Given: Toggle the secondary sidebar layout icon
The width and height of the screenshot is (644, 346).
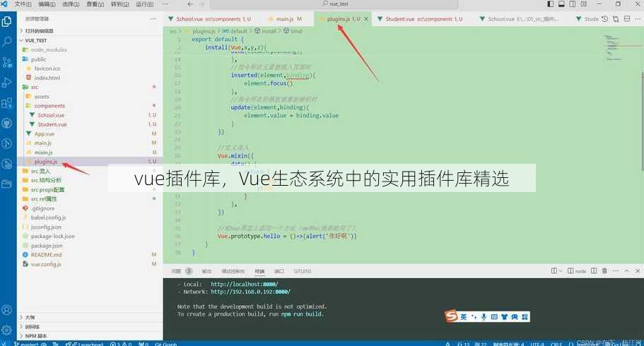Looking at the screenshot, I should coord(573,4).
